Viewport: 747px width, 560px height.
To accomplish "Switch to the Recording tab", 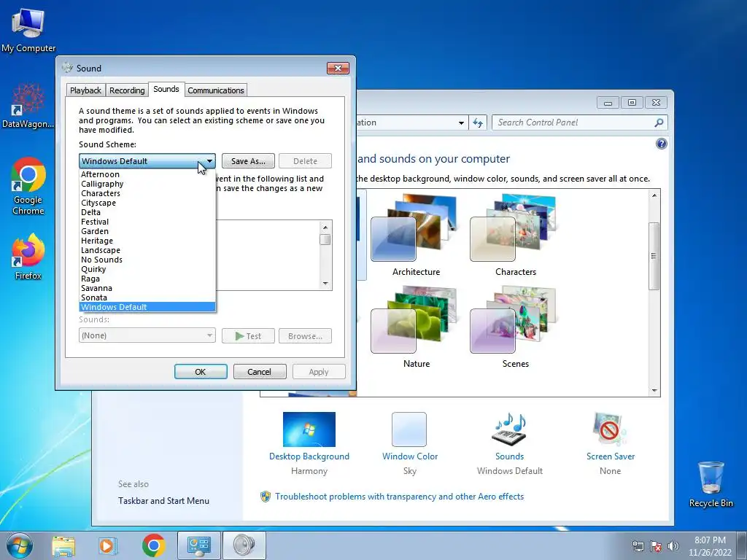I will (127, 90).
